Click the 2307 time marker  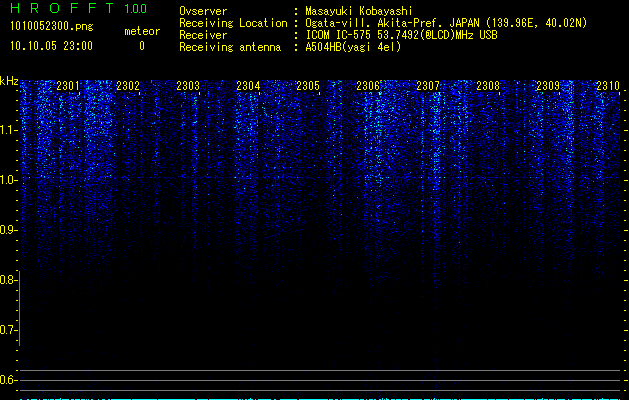[428, 85]
